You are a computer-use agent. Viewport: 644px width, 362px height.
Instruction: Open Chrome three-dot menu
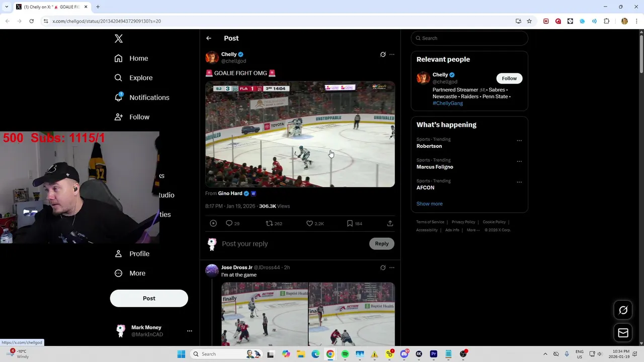click(x=636, y=21)
